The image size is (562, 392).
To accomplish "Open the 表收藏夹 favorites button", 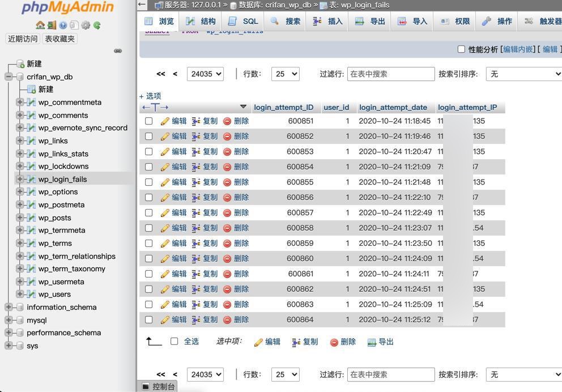I will coord(60,39).
